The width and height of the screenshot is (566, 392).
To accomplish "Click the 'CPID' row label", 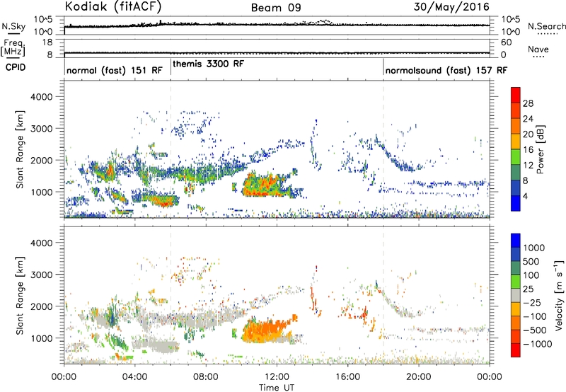I will pyautogui.click(x=16, y=67).
